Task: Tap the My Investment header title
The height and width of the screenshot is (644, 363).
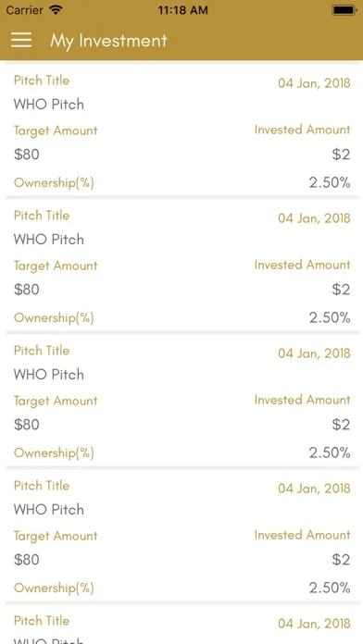Action: tap(109, 41)
